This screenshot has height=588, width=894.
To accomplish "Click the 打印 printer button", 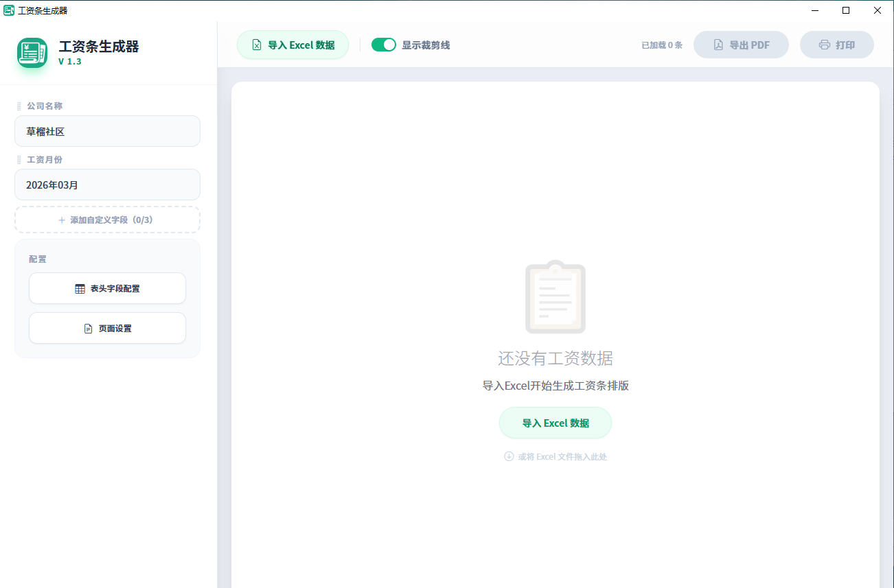I will pos(836,45).
